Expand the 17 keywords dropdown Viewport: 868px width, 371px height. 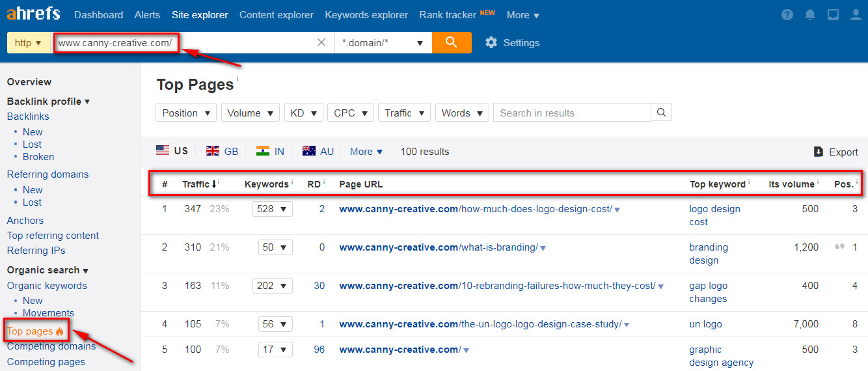(x=275, y=349)
